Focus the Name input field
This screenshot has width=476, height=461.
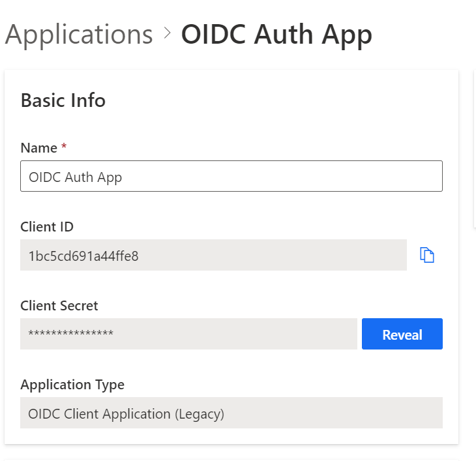pyautogui.click(x=231, y=176)
